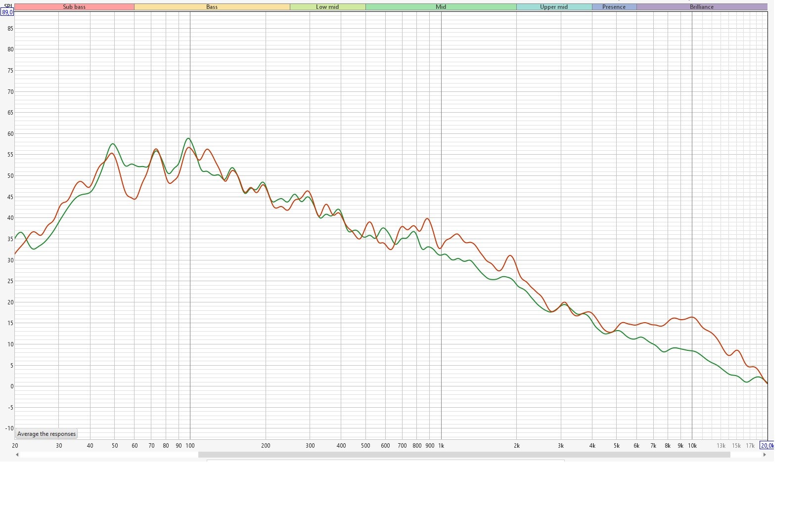The image size is (812, 507).
Task: Click the 20 label at the frequency axis start
Action: point(15,446)
